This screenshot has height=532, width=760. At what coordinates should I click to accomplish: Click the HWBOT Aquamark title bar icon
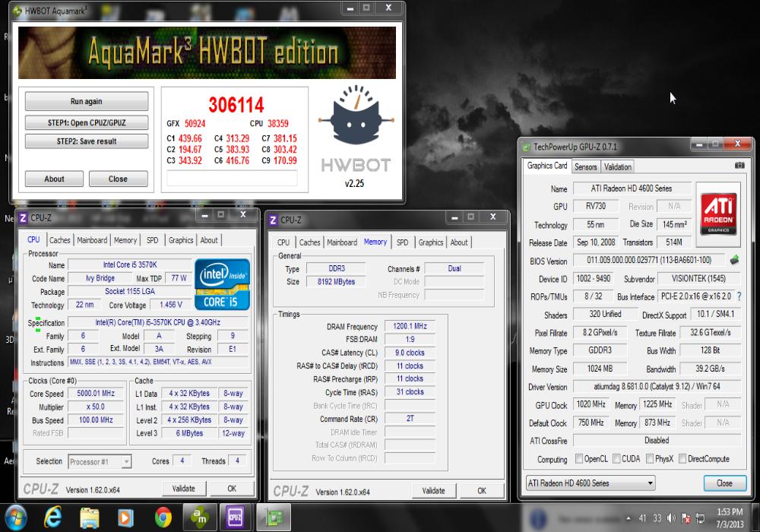17,10
